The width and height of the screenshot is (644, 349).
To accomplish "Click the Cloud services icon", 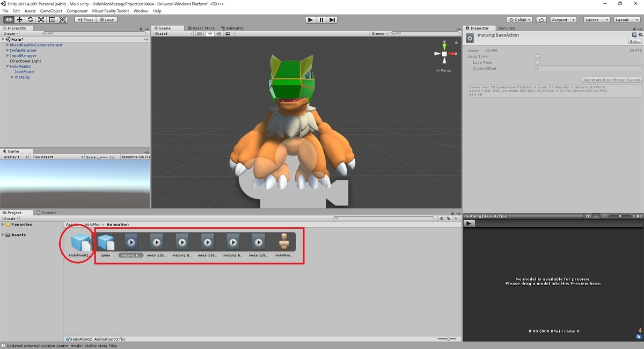I will point(541,20).
